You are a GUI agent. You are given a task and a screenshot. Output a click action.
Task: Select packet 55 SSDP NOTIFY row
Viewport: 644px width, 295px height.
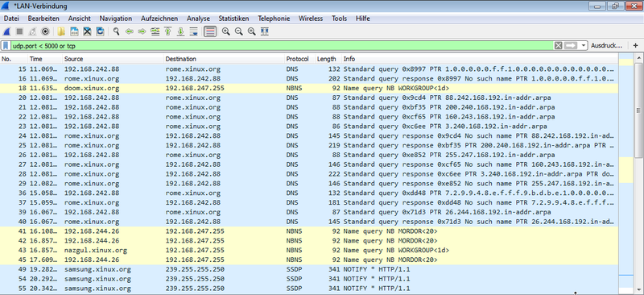308,289
